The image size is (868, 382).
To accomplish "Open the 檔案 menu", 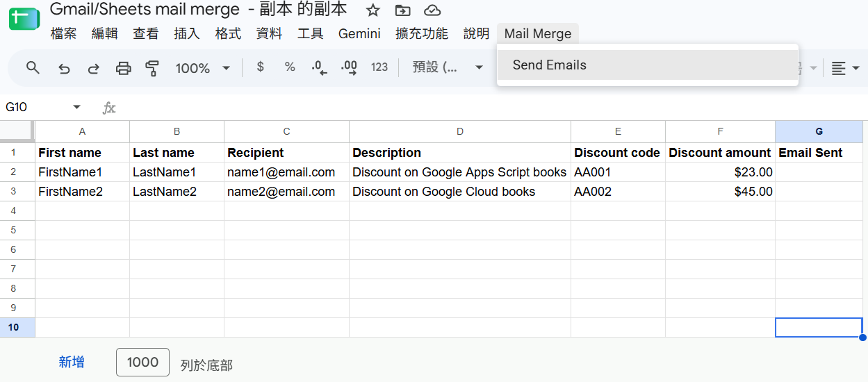I will pyautogui.click(x=63, y=33).
